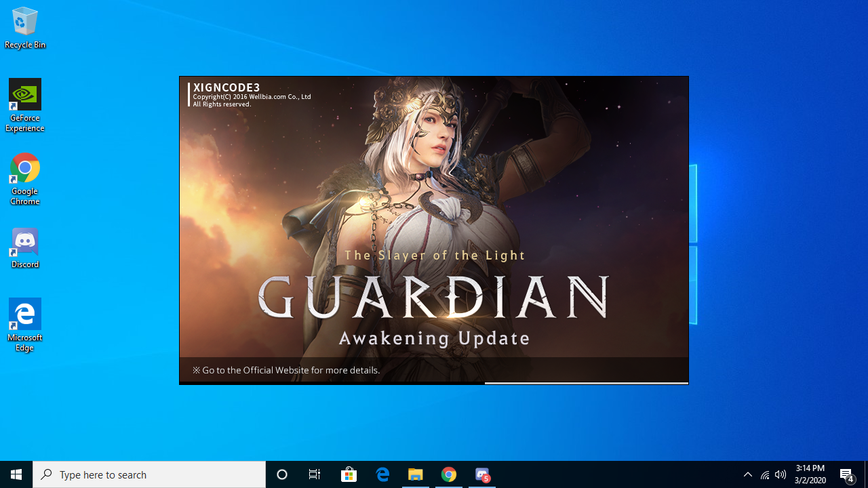
Task: Expand the clock and calendar flyout
Action: coord(810,474)
